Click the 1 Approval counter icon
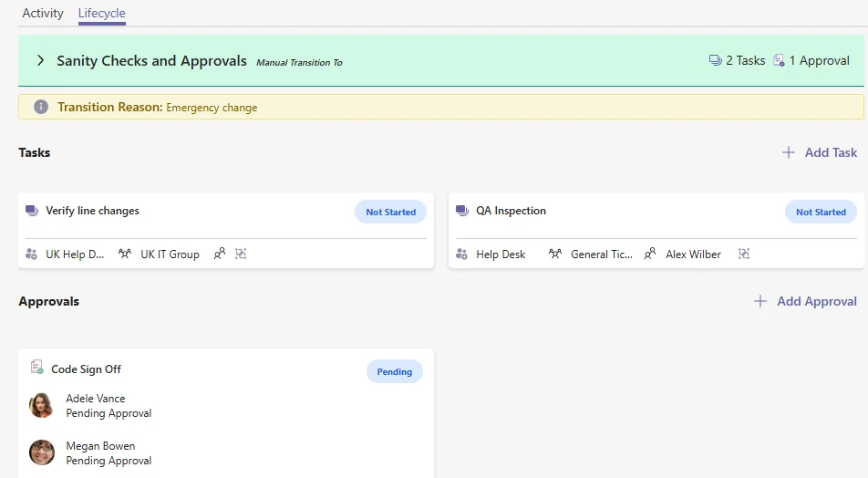Viewport: 868px width, 478px height. 779,60
